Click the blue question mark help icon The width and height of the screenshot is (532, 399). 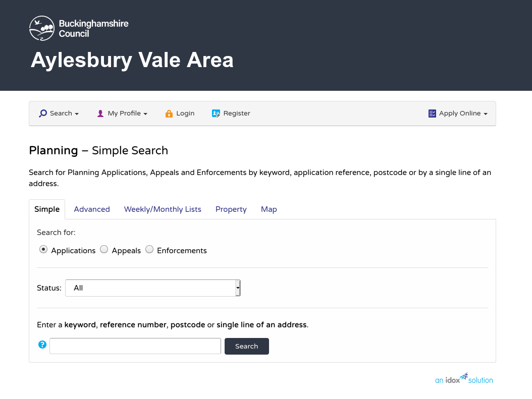click(x=42, y=345)
